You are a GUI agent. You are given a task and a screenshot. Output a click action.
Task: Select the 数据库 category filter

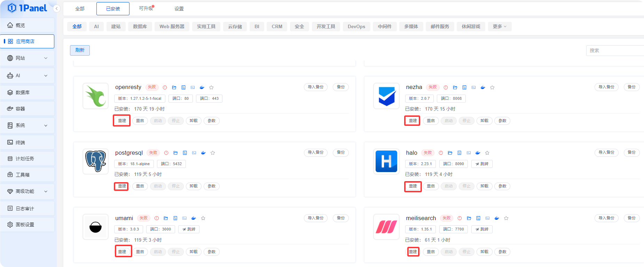pyautogui.click(x=140, y=26)
